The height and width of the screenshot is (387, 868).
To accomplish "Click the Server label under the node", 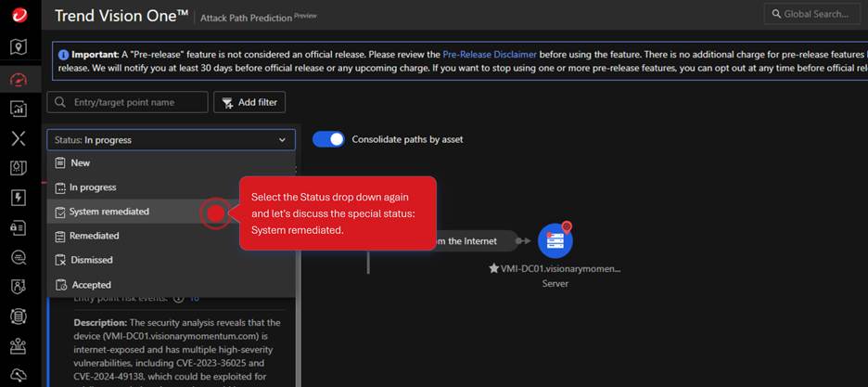I will tap(555, 283).
